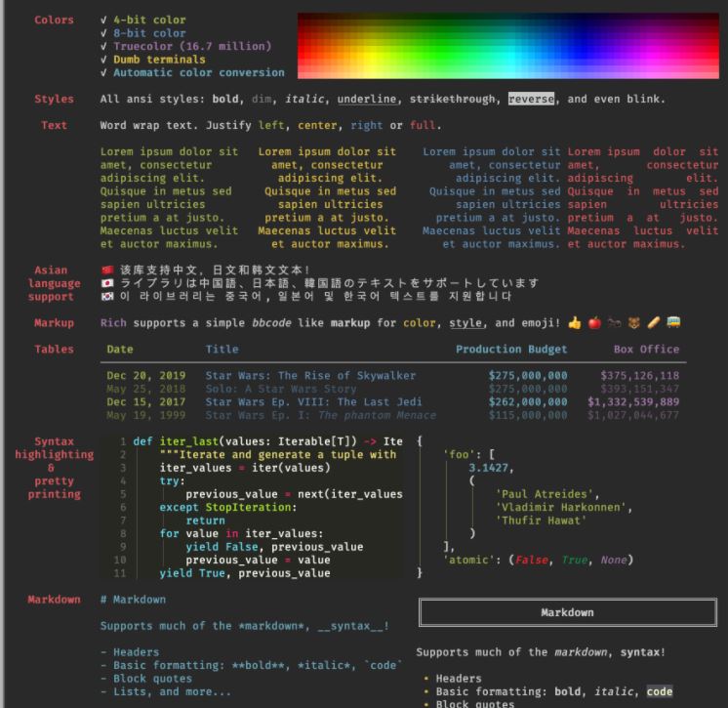The height and width of the screenshot is (708, 728).
Task: Click the 'Styles' section label
Action: tap(54, 99)
